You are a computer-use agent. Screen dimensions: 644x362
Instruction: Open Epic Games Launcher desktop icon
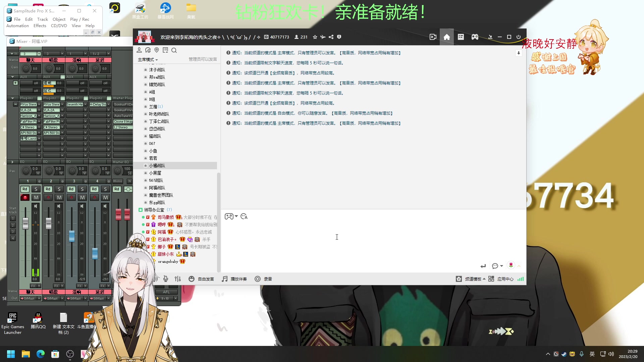tap(13, 323)
